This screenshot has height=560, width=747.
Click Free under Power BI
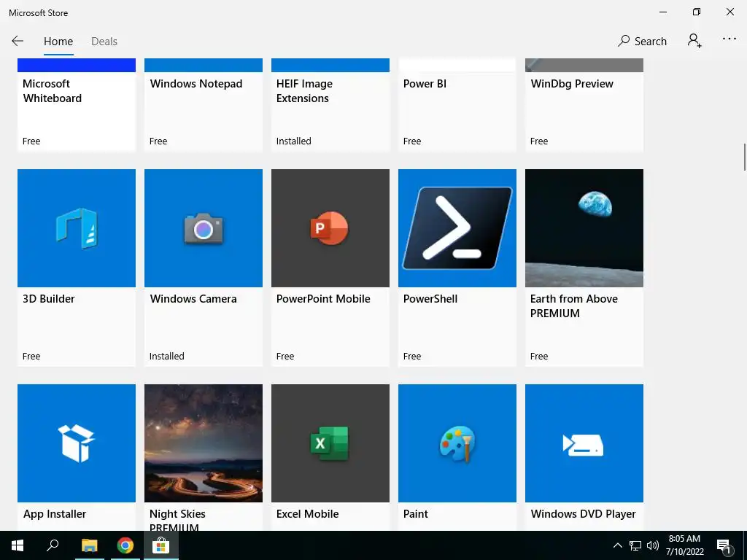(x=412, y=141)
